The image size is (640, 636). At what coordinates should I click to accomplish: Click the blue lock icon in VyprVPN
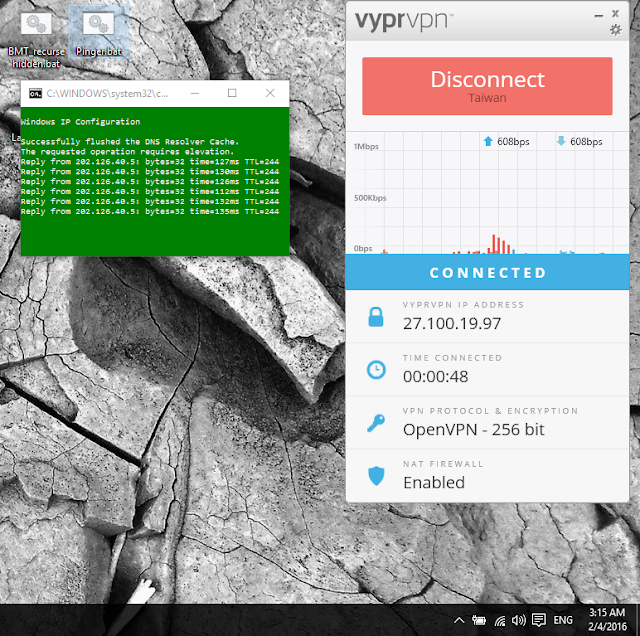coord(376,317)
